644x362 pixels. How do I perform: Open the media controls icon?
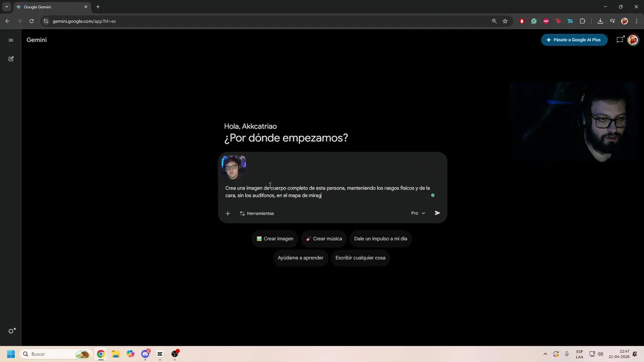point(612,21)
